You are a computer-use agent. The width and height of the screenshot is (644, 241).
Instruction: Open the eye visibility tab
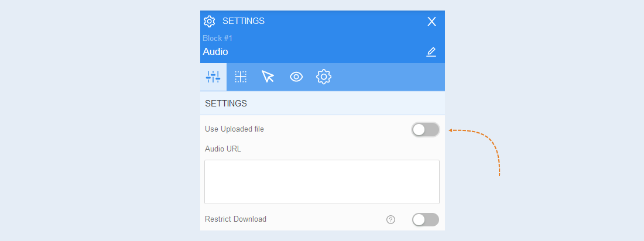(296, 77)
